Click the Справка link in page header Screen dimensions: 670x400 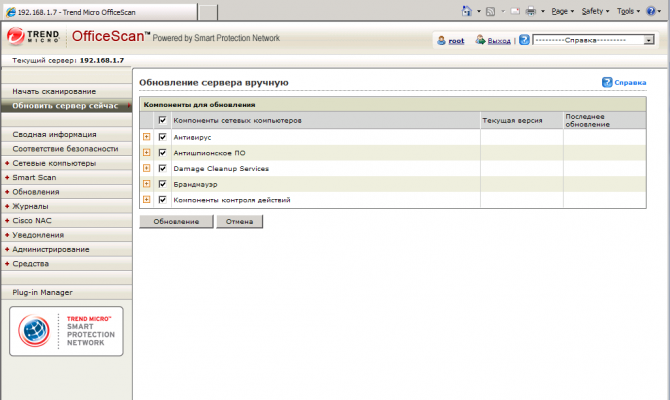tap(630, 82)
